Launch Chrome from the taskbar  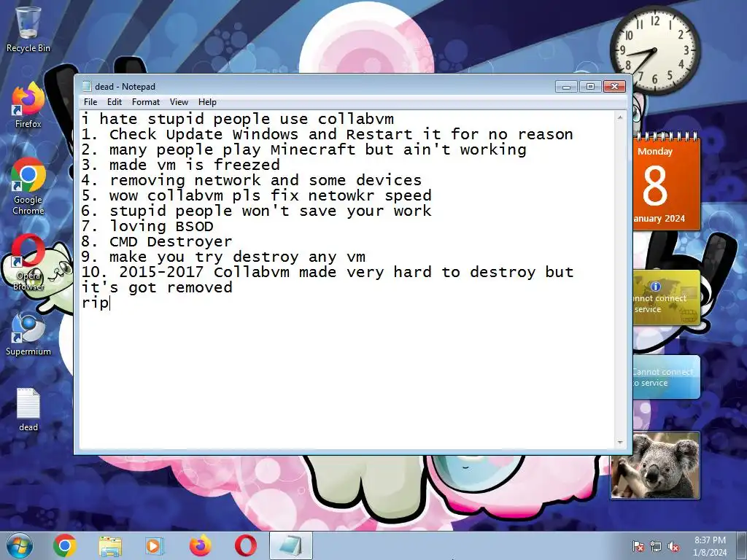65,545
